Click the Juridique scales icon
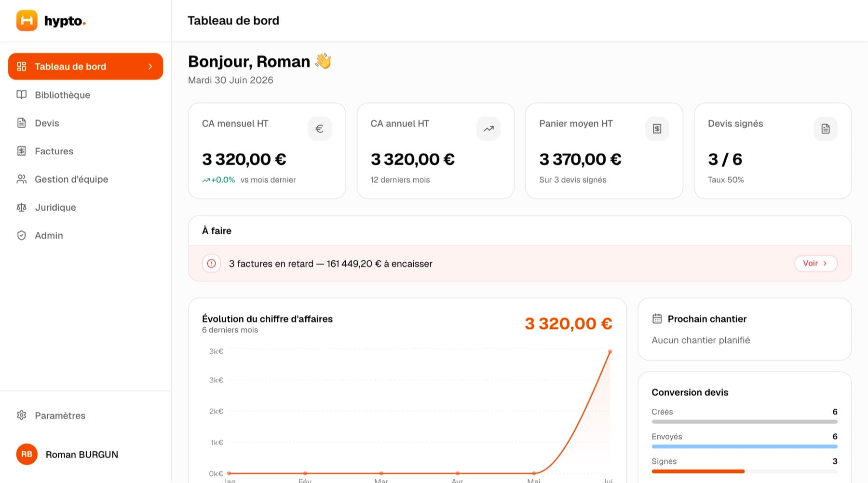The width and height of the screenshot is (868, 483). pyautogui.click(x=22, y=207)
